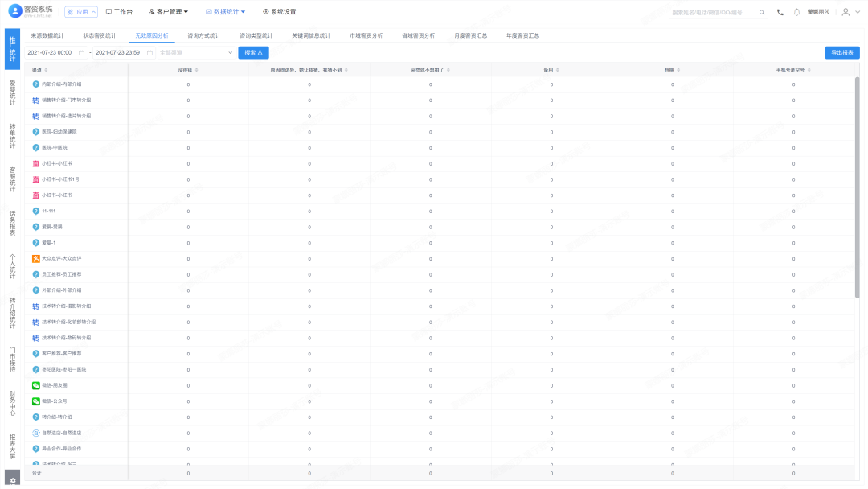Screen dimensions: 868x489
Task: Click the question icon for 医院-妇幼保健院
Action: (x=35, y=132)
